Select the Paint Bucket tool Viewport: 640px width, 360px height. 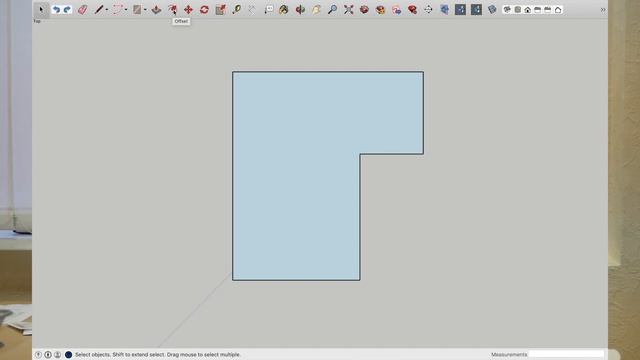(x=284, y=9)
